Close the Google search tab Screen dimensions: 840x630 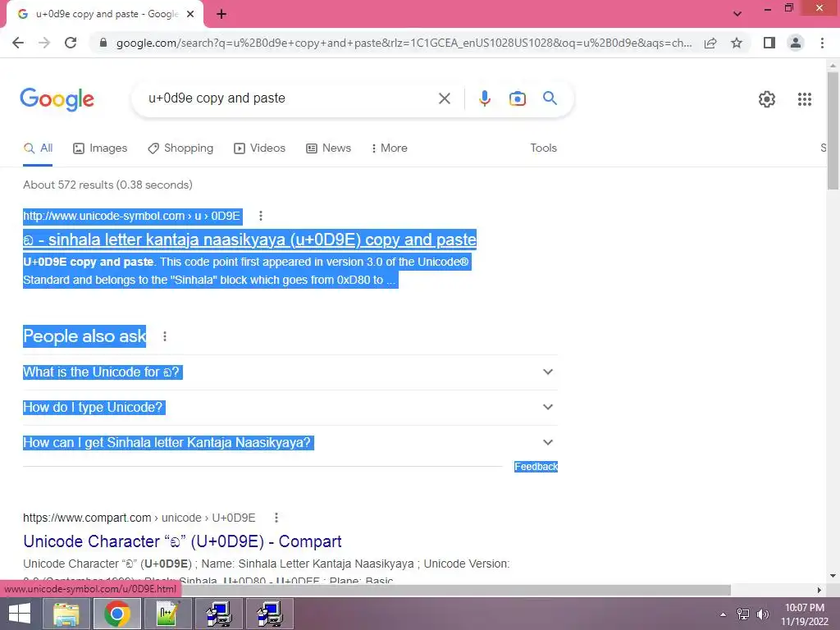click(x=190, y=14)
